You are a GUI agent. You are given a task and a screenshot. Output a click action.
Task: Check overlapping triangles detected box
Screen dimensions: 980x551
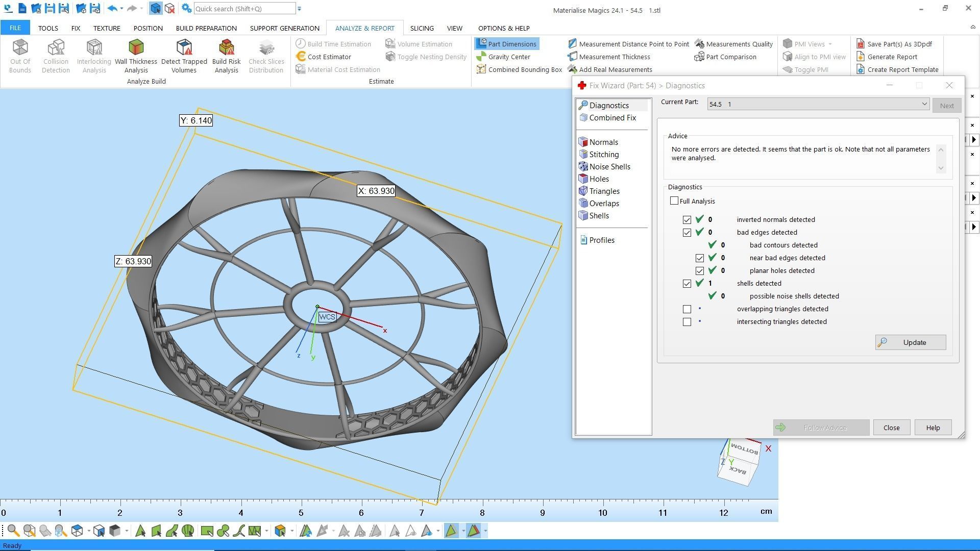point(687,309)
